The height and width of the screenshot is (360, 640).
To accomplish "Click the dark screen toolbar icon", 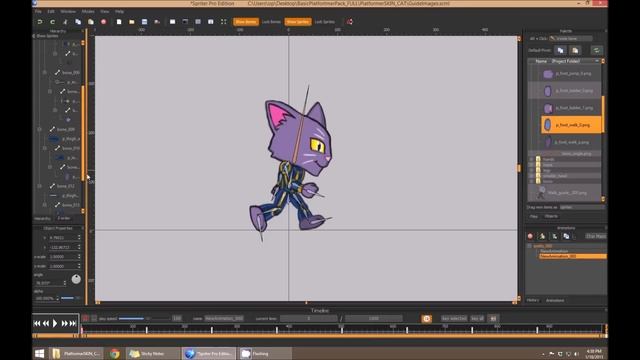I will coord(185,22).
